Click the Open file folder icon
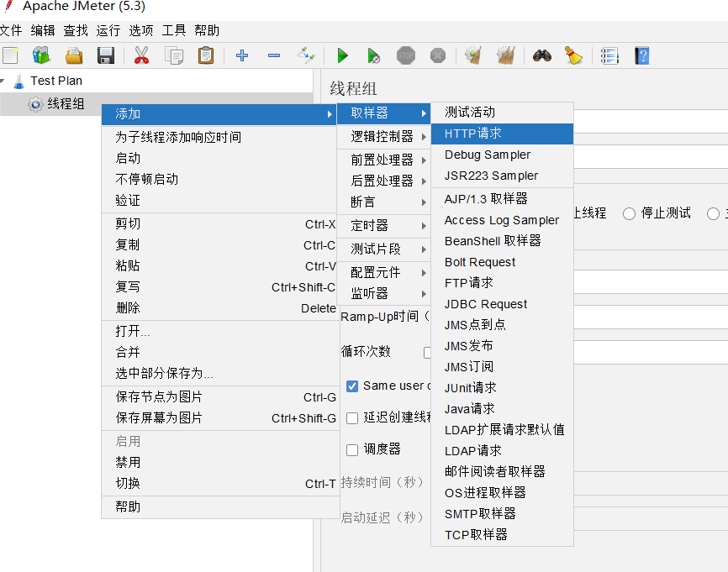728x572 pixels. (x=74, y=55)
